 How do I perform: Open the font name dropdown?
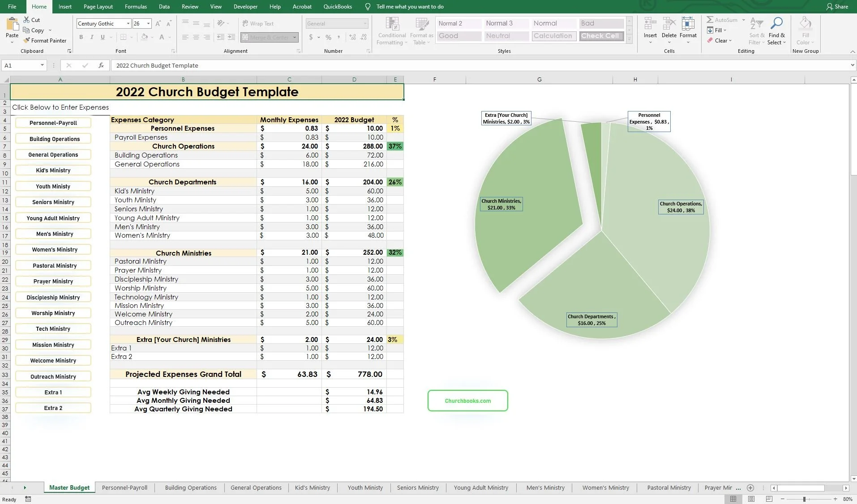128,23
